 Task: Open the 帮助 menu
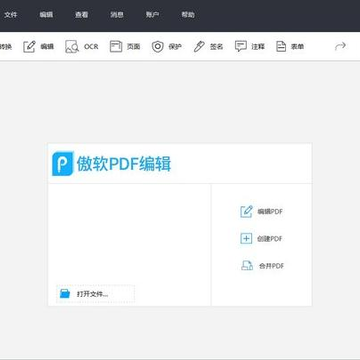click(188, 15)
